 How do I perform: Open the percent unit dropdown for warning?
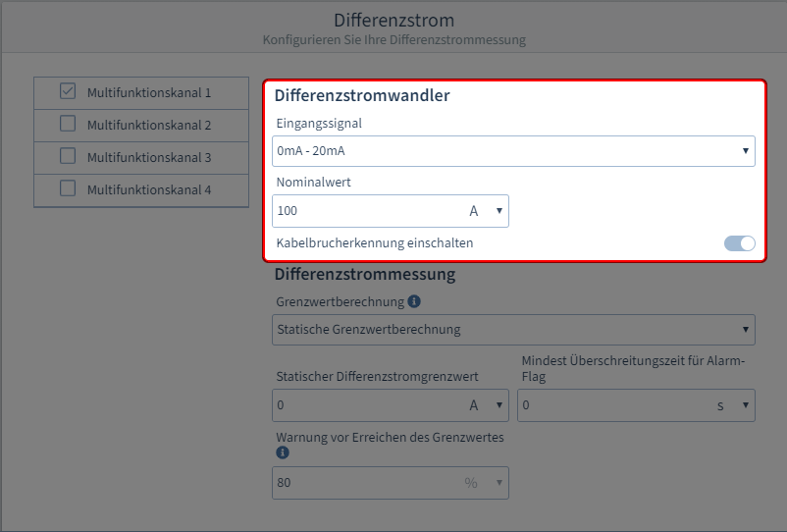[x=486, y=483]
